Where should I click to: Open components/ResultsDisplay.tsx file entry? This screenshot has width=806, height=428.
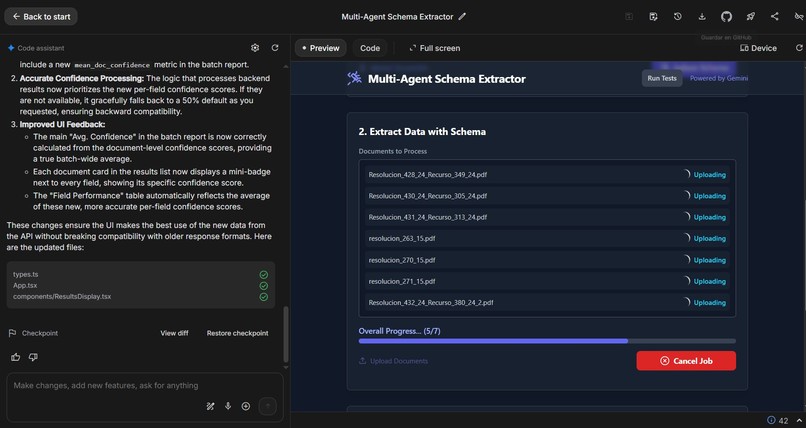pyautogui.click(x=62, y=296)
